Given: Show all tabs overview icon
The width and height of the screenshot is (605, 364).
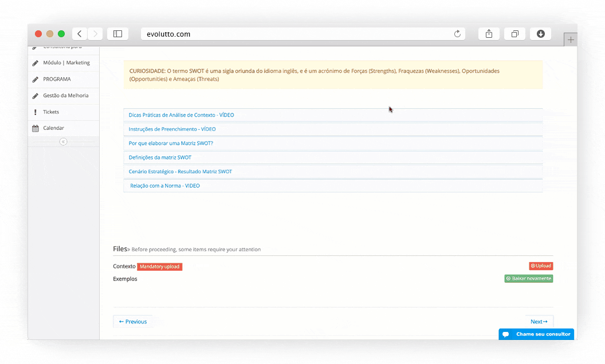Looking at the screenshot, I should [x=514, y=34].
